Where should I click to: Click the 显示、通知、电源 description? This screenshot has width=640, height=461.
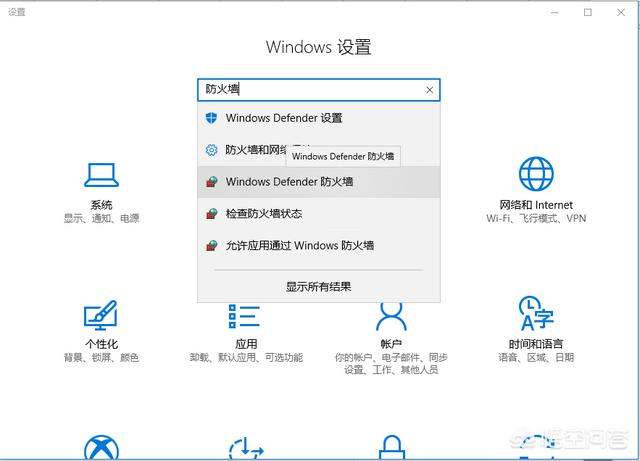pos(101,218)
